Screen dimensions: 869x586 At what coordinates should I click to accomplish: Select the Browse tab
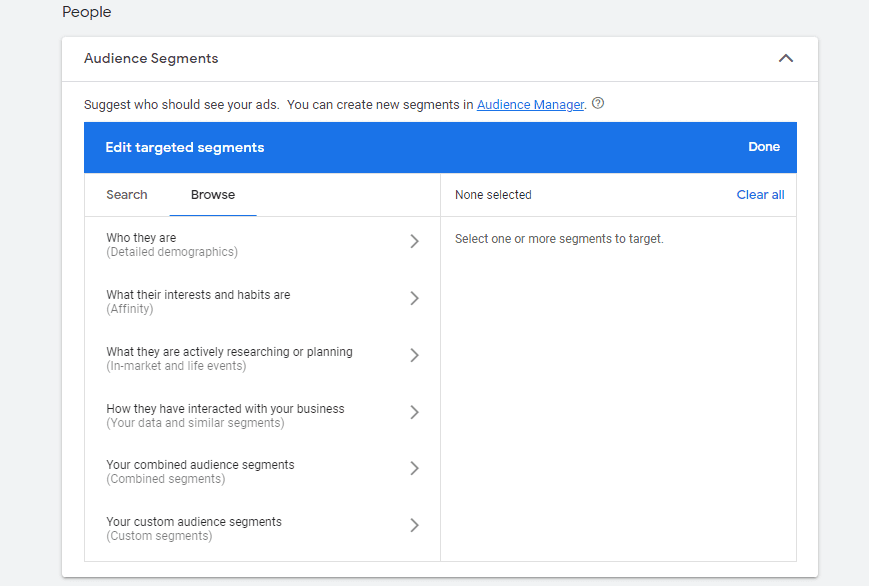click(x=213, y=195)
